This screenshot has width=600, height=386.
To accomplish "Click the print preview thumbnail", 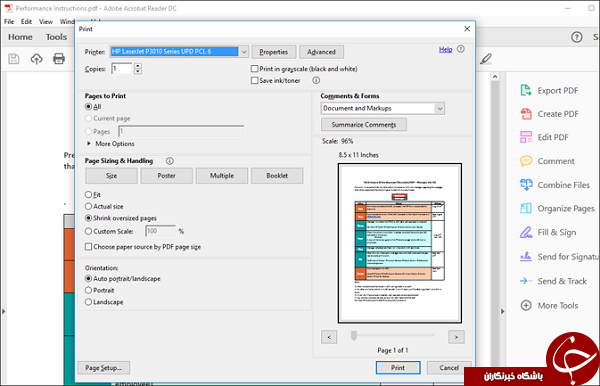I will click(400, 243).
